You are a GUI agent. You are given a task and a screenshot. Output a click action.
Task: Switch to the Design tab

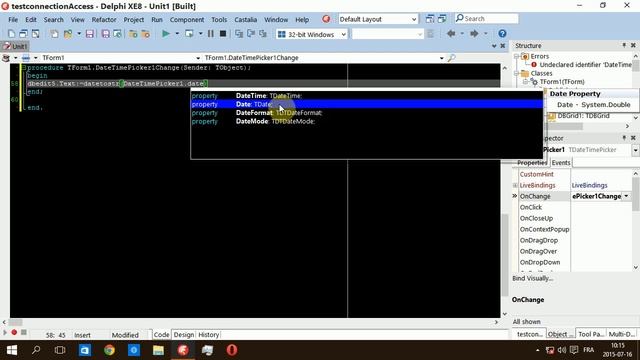184,335
